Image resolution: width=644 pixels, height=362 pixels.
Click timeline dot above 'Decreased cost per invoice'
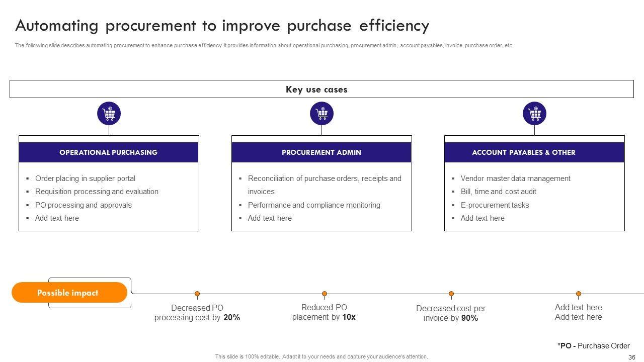tap(451, 294)
